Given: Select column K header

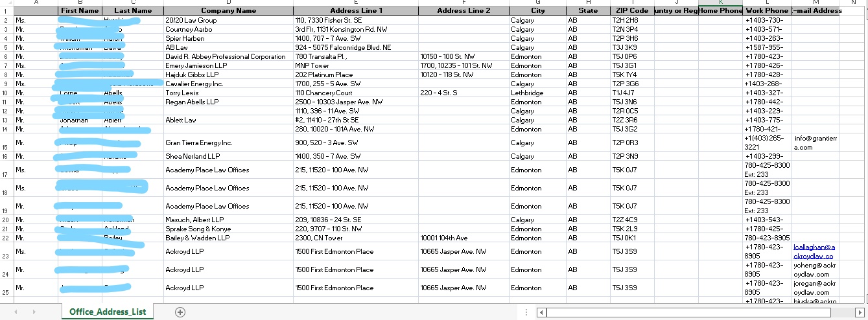Looking at the screenshot, I should click(720, 3).
